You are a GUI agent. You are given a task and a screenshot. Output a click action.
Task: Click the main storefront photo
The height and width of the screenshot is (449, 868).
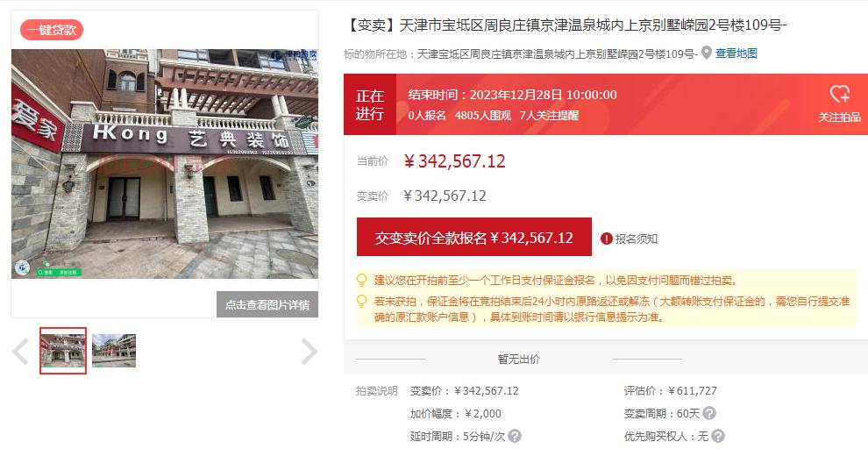coord(165,164)
